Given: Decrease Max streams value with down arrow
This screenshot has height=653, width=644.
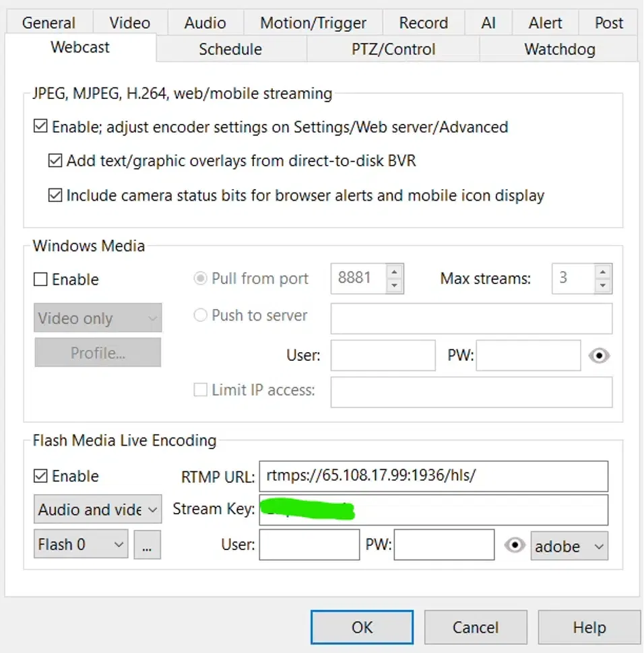Looking at the screenshot, I should (603, 285).
